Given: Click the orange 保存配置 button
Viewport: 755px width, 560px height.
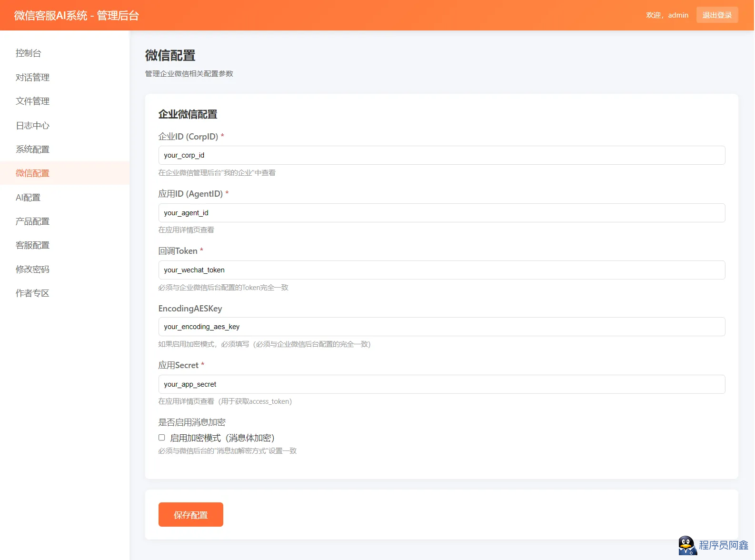Looking at the screenshot, I should pyautogui.click(x=190, y=514).
